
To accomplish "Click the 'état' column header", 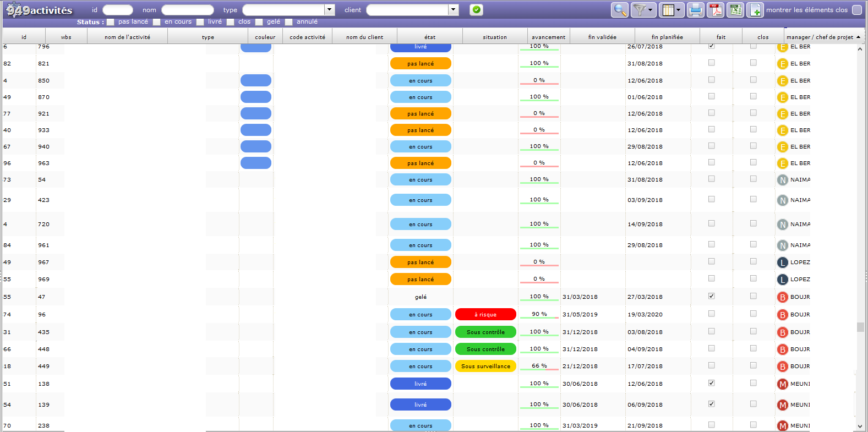I will [430, 37].
